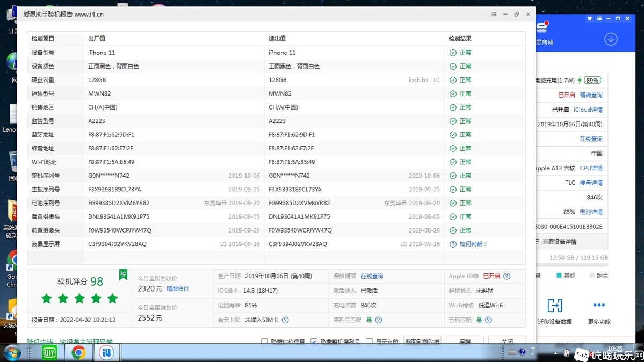Screen dimensions: 644x362
Task: Click the green checkmark in 设备型号 row
Action: coord(453,53)
